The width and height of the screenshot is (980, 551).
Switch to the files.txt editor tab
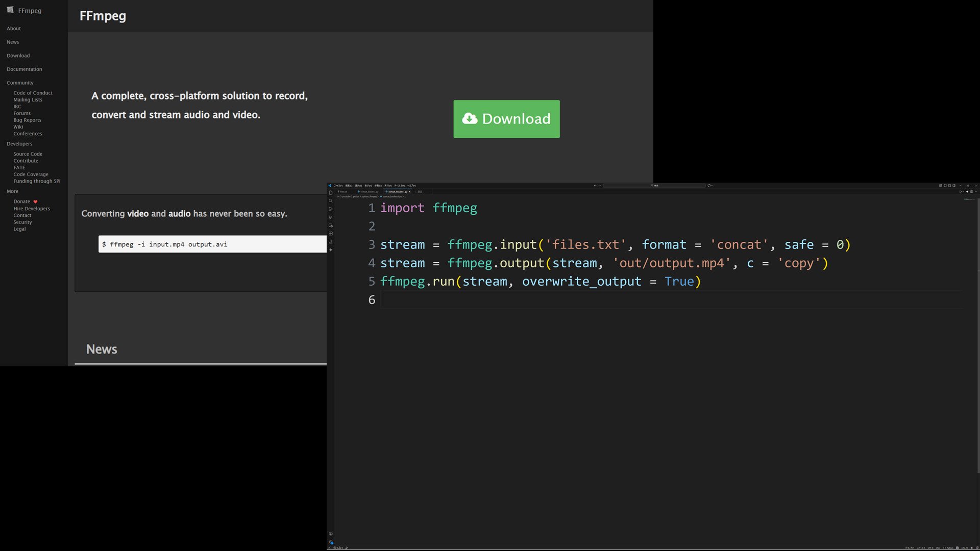tap(343, 192)
